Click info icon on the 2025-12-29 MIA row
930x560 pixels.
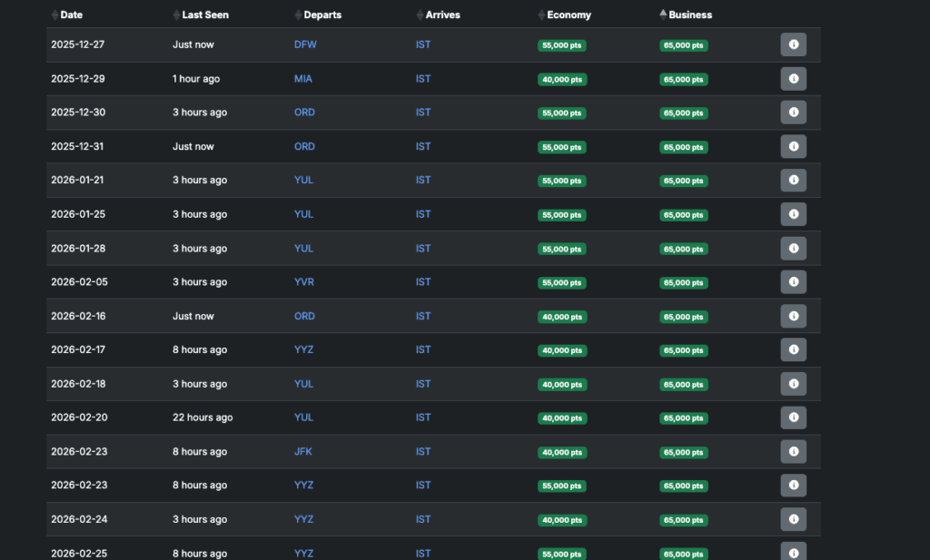(x=793, y=79)
